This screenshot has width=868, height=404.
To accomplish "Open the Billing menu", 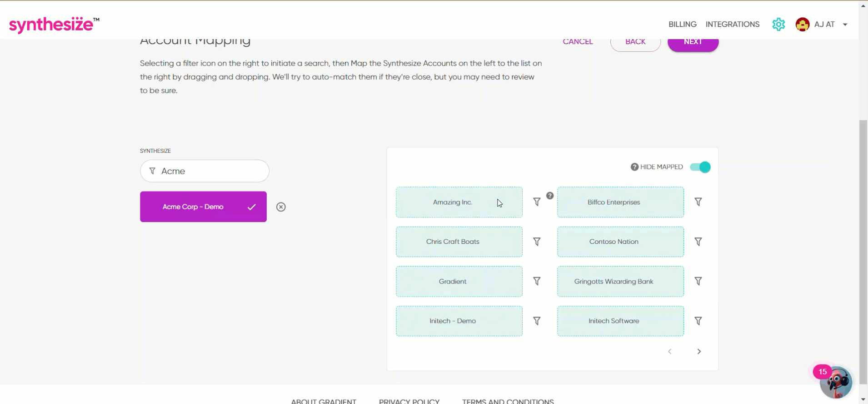I will 683,25.
